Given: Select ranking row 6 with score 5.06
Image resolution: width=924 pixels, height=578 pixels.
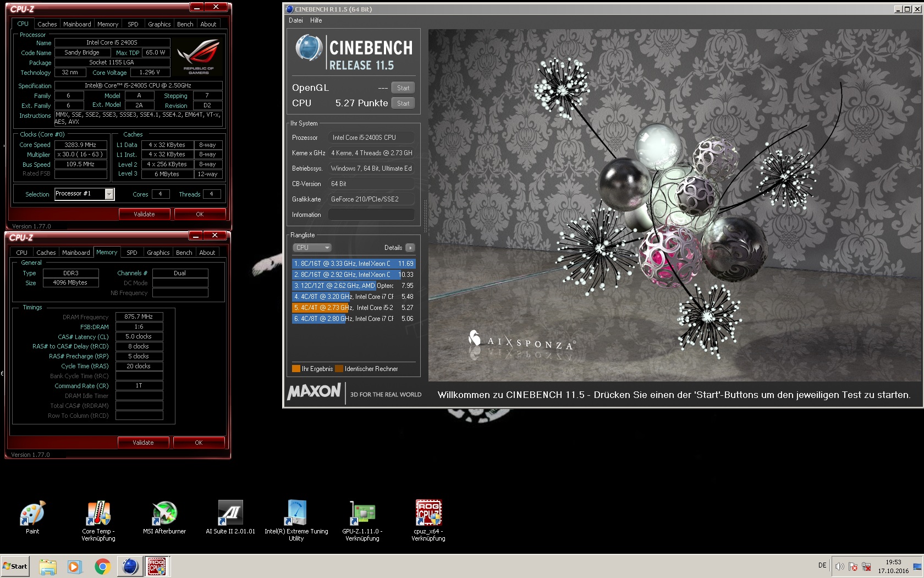Looking at the screenshot, I should [x=354, y=319].
